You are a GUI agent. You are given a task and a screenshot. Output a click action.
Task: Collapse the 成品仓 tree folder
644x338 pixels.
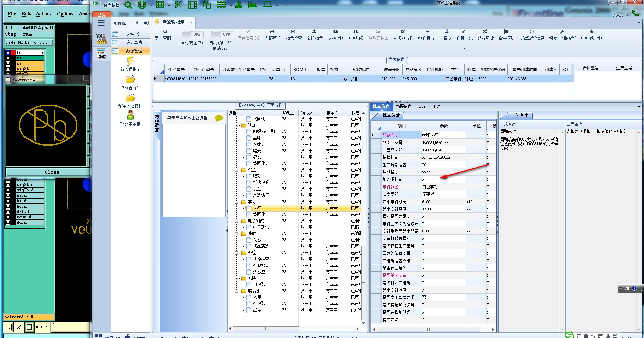(x=237, y=291)
